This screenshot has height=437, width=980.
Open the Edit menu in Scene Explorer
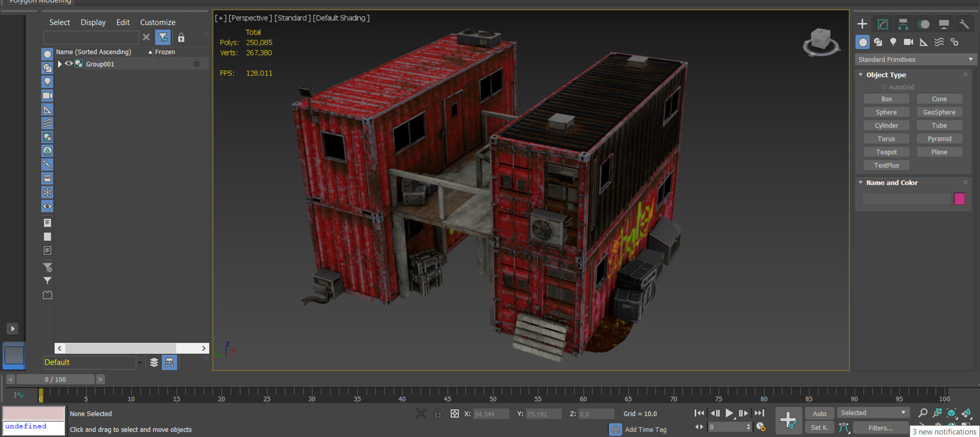tap(123, 22)
